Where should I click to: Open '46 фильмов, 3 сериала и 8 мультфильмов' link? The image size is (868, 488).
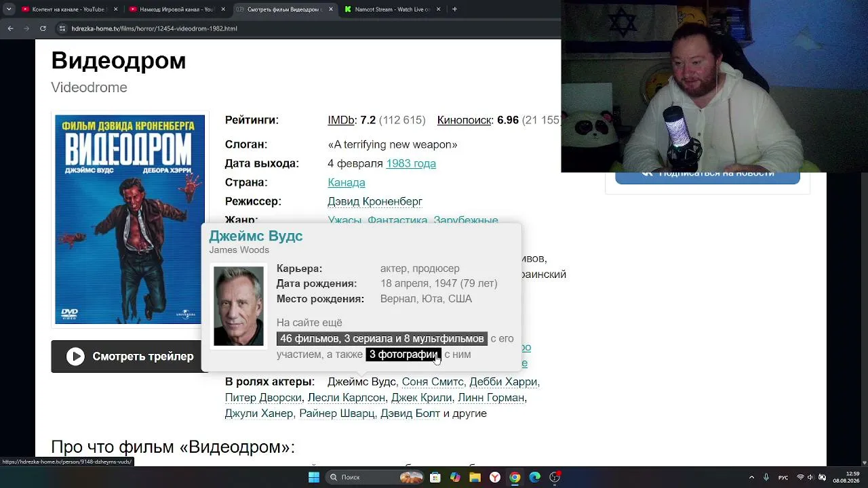382,338
